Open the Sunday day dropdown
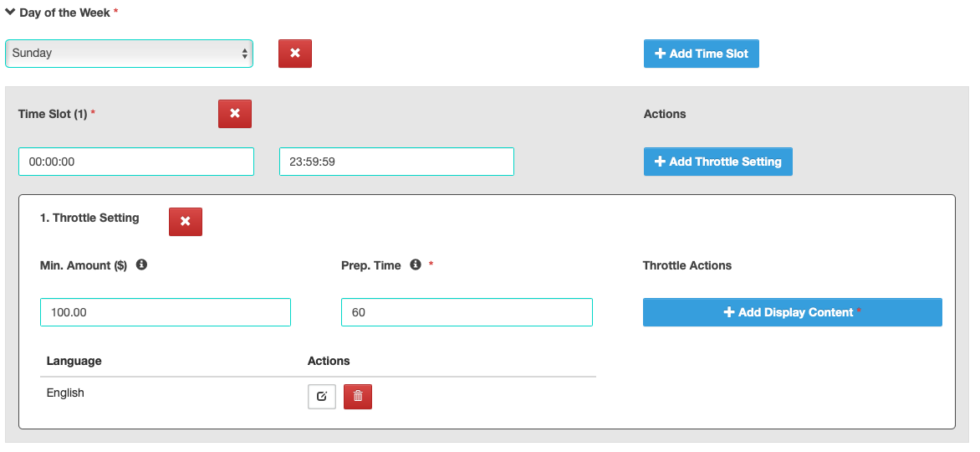This screenshot has height=452, width=980. pyautogui.click(x=129, y=54)
